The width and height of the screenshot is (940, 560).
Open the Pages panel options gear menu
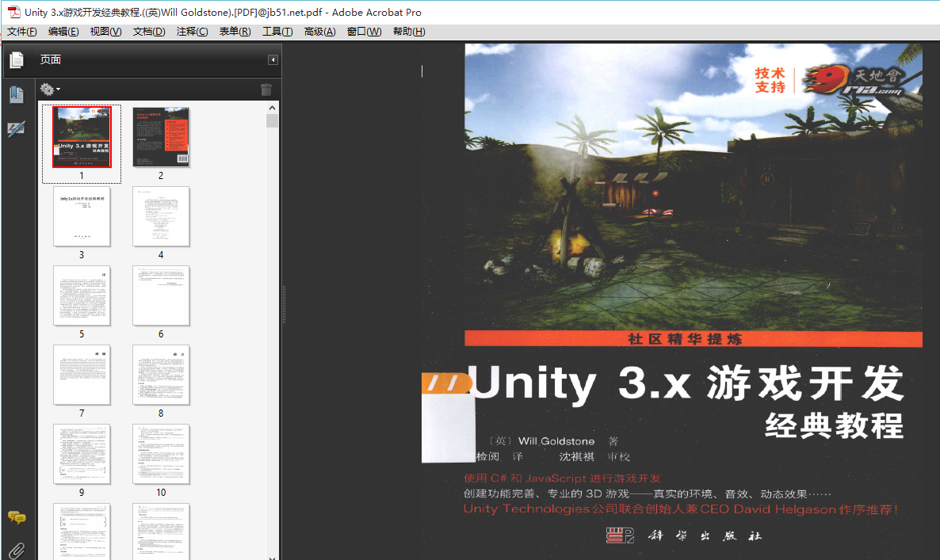pos(50,90)
